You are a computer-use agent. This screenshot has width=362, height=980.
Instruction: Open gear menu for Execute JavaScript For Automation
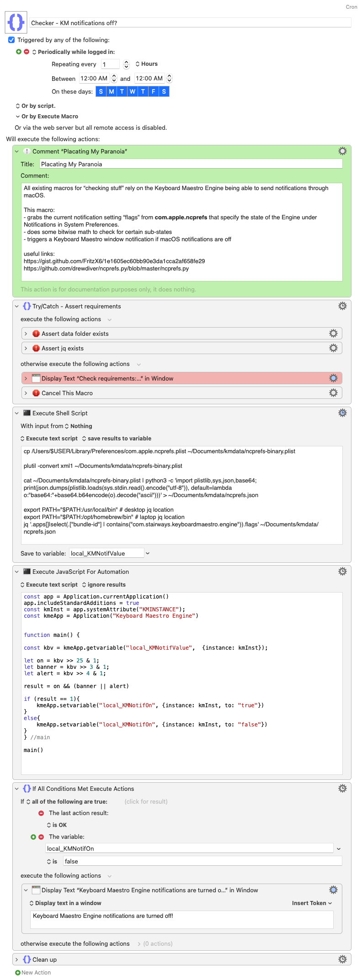pos(342,572)
